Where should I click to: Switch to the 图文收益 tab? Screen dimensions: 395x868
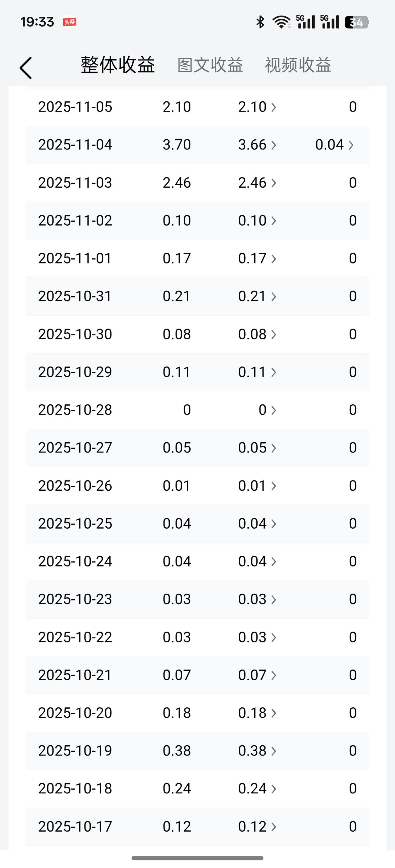click(x=210, y=65)
